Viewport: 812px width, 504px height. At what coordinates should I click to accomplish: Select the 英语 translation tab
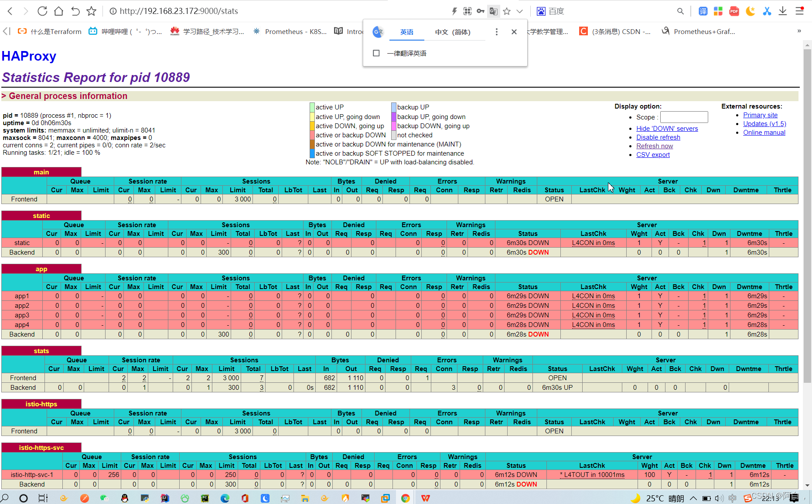point(406,32)
